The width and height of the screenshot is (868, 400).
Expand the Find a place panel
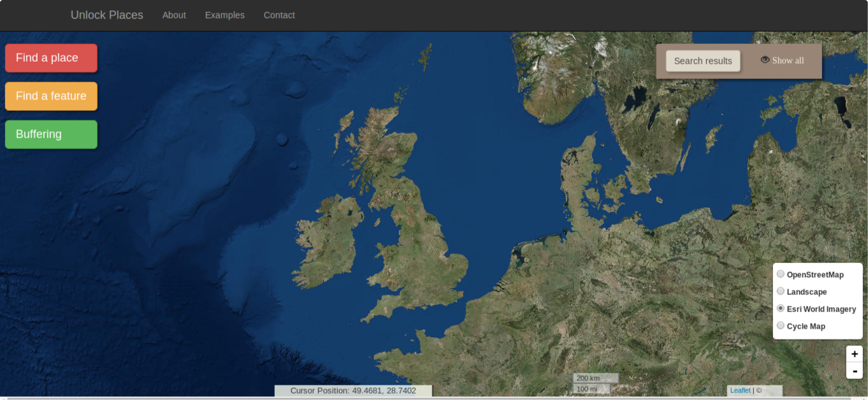[51, 58]
